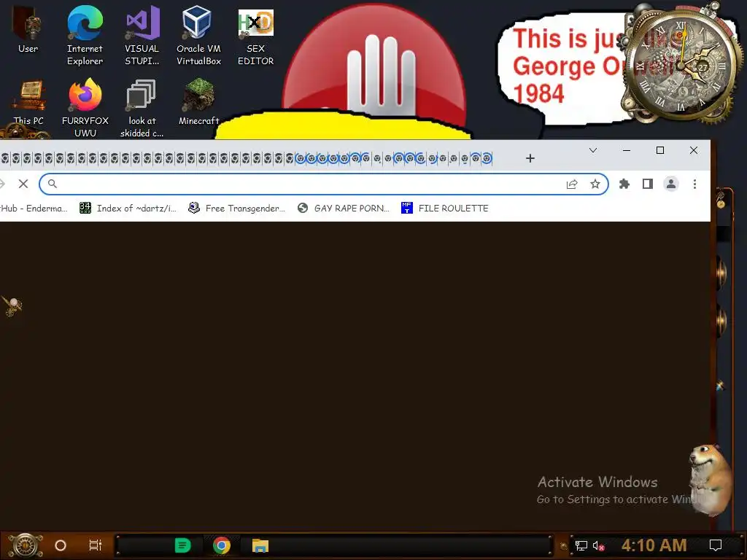The height and width of the screenshot is (560, 747).
Task: Open the steampunk Start button
Action: click(x=26, y=545)
